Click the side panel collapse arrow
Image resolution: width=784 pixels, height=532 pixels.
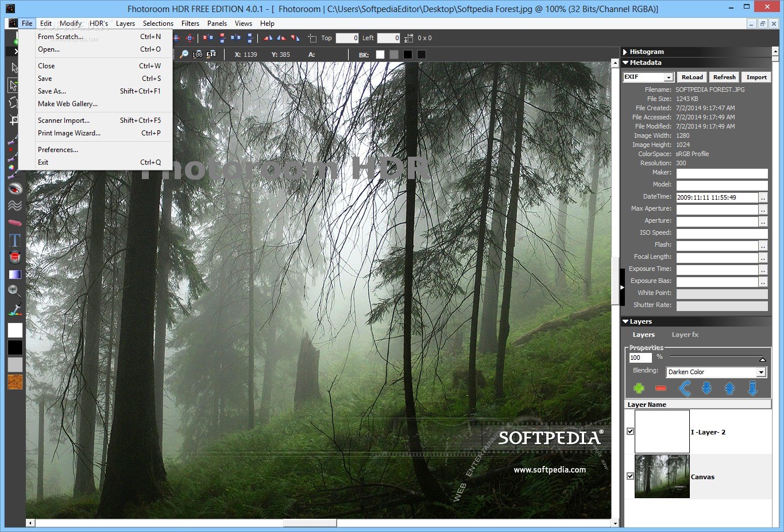pos(622,287)
